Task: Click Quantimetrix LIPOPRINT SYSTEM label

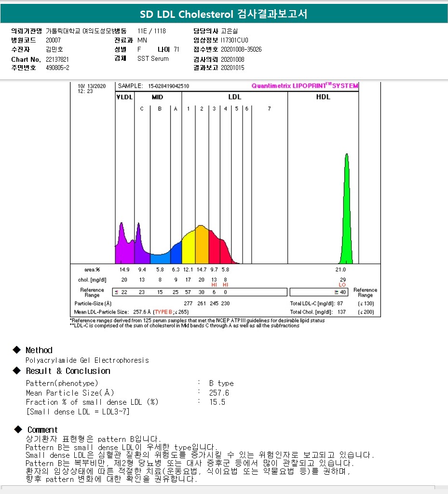Action: pyautogui.click(x=305, y=86)
